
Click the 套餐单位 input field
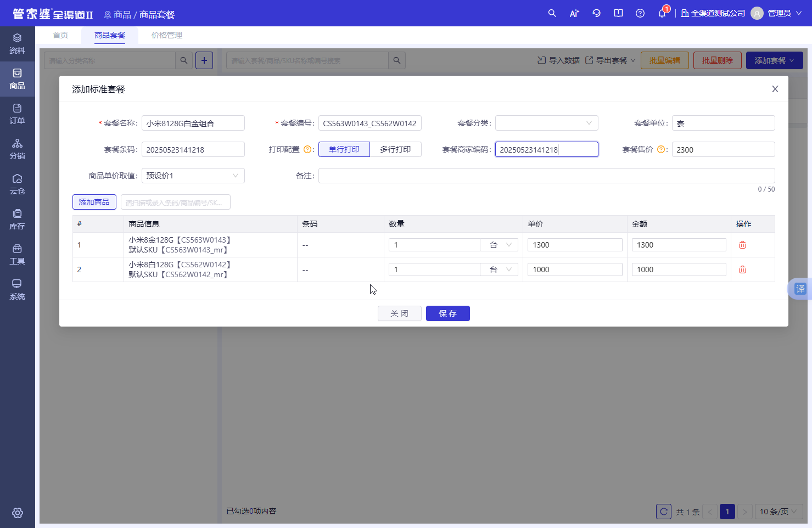[x=724, y=123]
